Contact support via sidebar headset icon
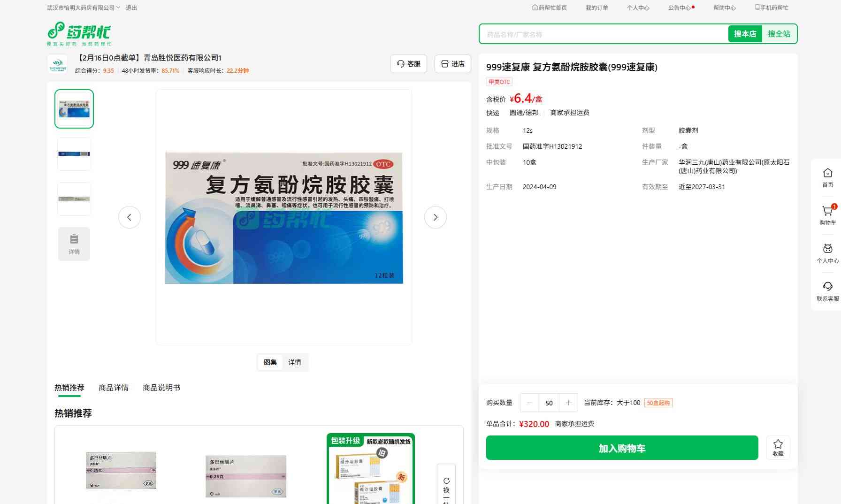Screen dimensions: 841x504 tap(827, 287)
